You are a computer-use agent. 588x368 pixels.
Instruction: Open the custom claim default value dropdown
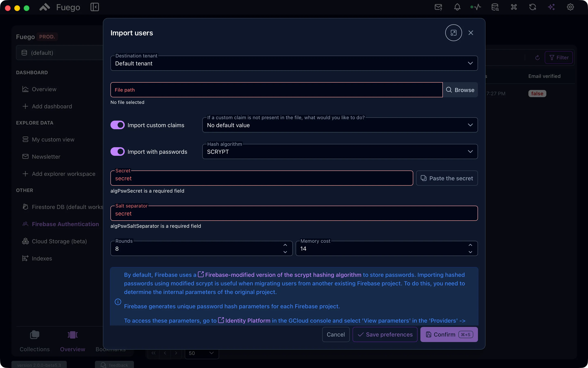pos(340,125)
